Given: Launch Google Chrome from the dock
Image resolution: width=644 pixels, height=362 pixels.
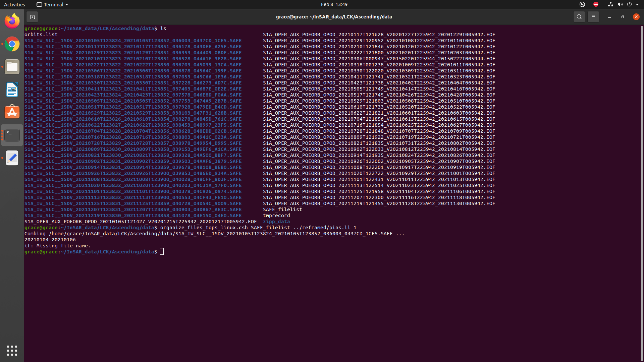Looking at the screenshot, I should (12, 44).
